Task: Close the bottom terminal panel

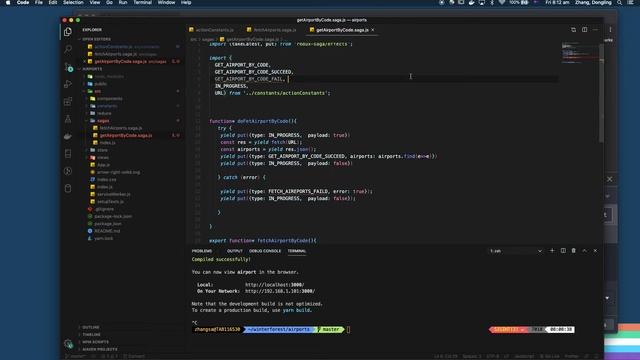Action: [x=595, y=251]
